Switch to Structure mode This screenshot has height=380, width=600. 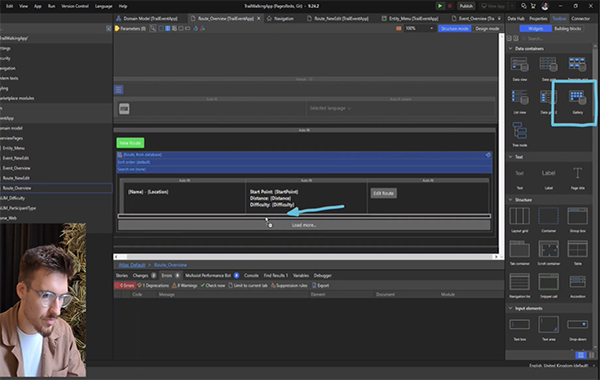454,28
